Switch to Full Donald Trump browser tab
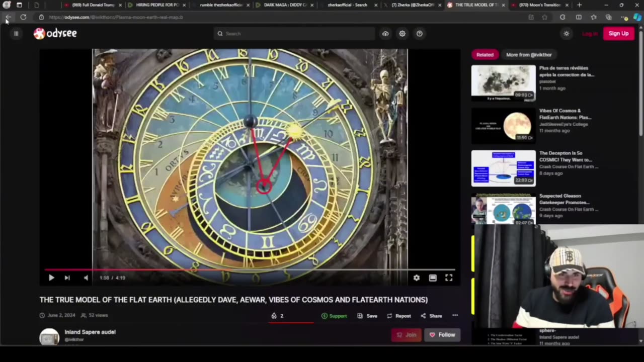This screenshot has height=362, width=644. (90, 5)
